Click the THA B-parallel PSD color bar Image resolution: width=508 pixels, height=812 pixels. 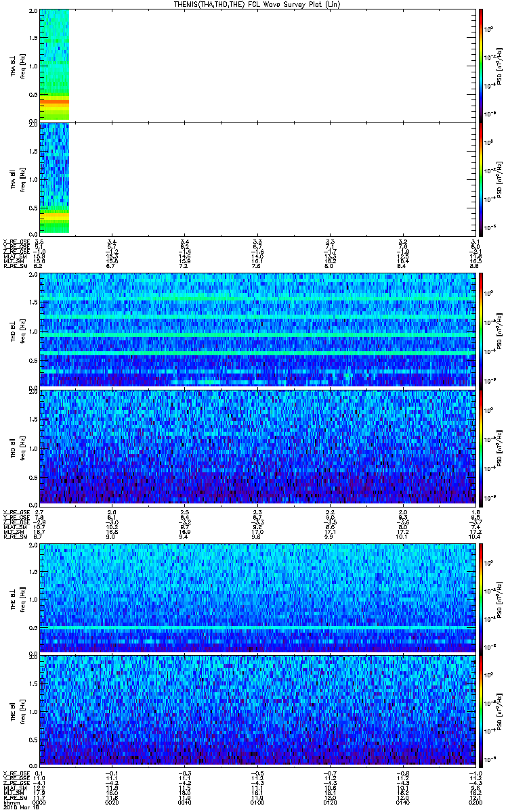pos(480,178)
